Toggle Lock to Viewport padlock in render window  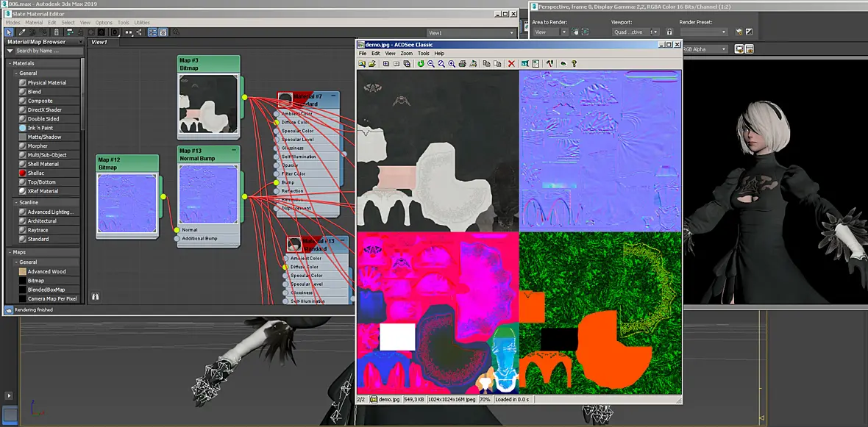(669, 32)
